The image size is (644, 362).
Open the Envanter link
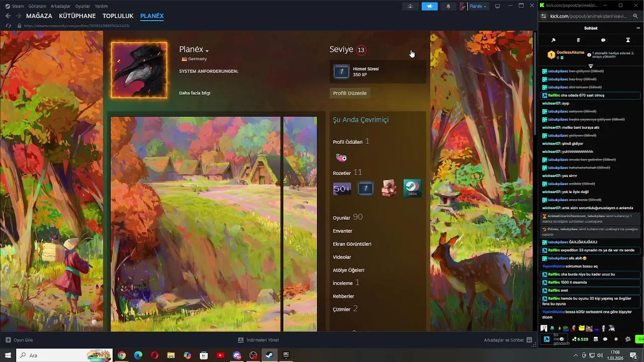pos(343,231)
